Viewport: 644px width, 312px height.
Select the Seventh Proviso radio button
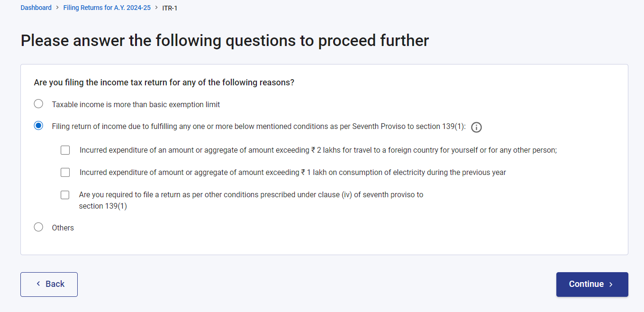[38, 126]
